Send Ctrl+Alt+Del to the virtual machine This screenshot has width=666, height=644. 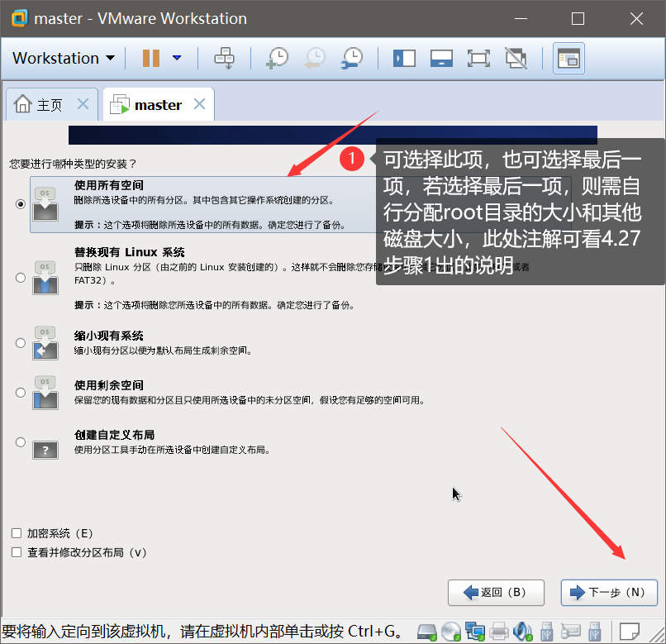click(x=224, y=58)
